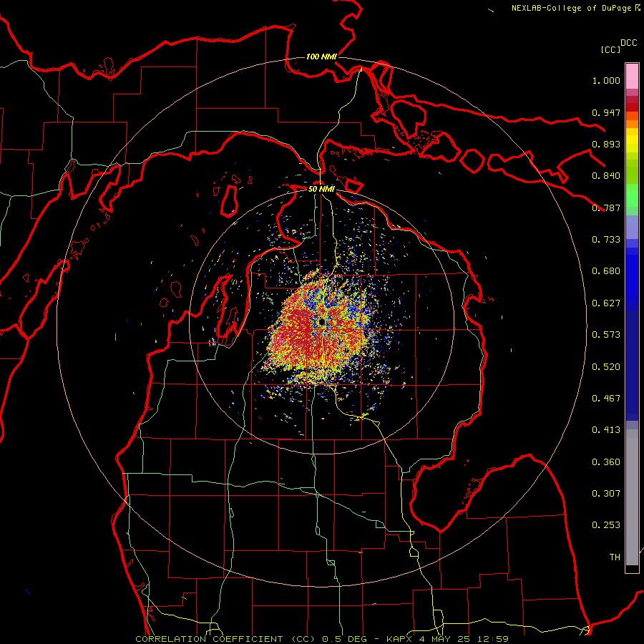Click the 0.360 color scale value

pyautogui.click(x=606, y=462)
